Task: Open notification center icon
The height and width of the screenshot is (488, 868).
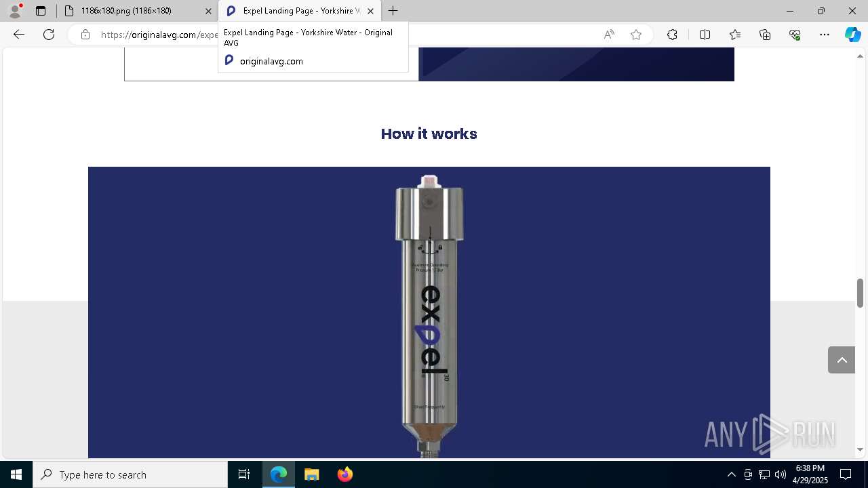Action: coord(846,474)
